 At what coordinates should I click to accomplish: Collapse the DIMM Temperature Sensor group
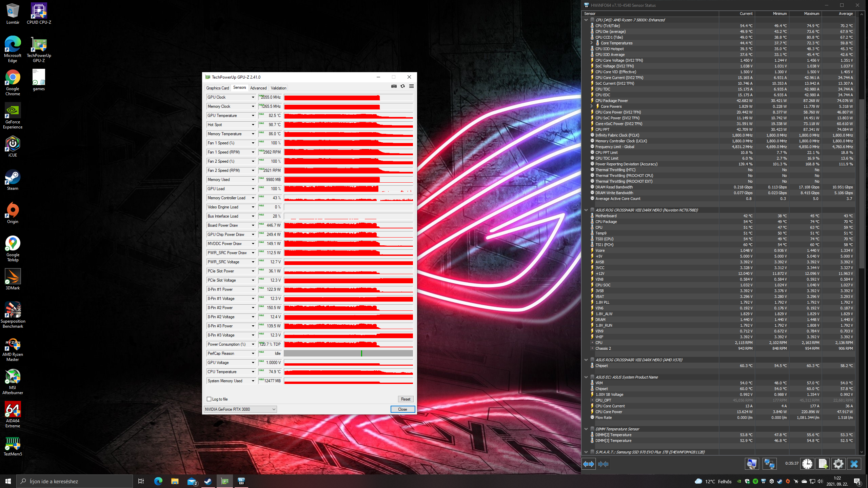pyautogui.click(x=586, y=429)
